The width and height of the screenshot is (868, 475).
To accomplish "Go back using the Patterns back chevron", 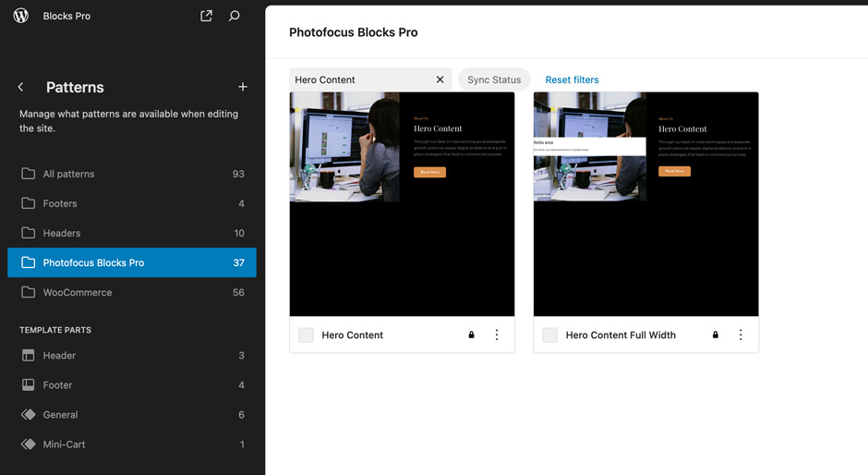I will [21, 87].
